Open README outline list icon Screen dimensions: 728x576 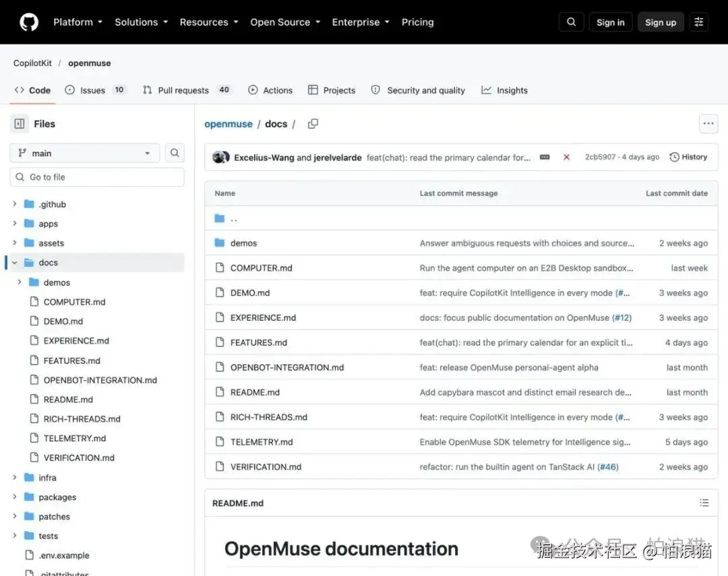[x=704, y=503]
